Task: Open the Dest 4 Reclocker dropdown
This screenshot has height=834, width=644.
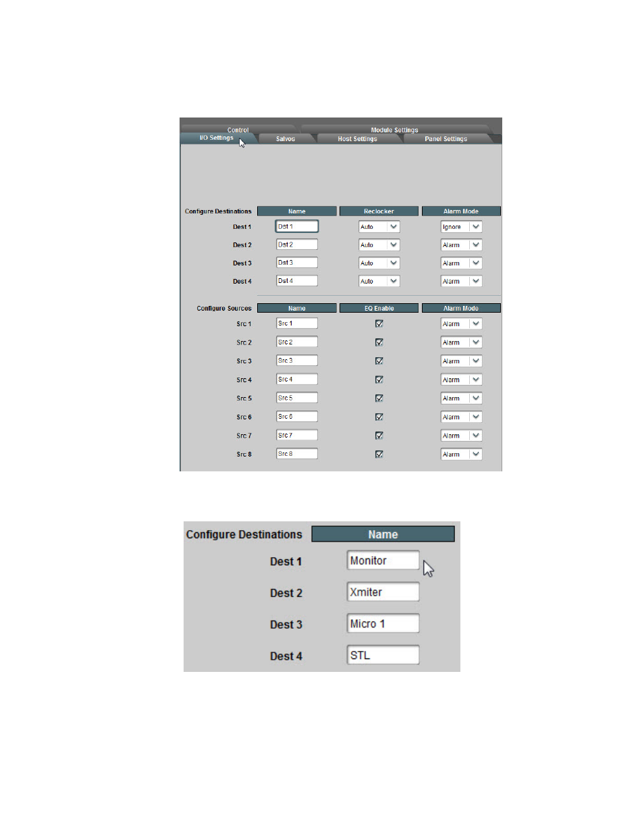Action: (379, 281)
